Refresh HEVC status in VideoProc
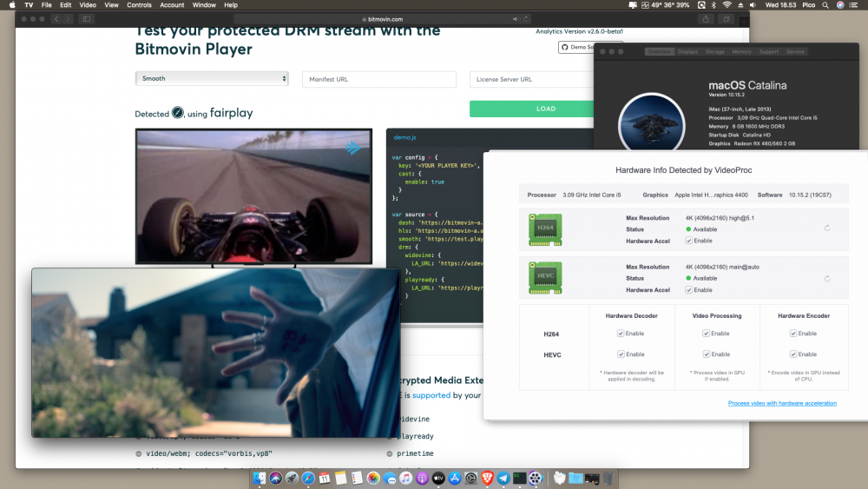The width and height of the screenshot is (868, 489). 827,279
